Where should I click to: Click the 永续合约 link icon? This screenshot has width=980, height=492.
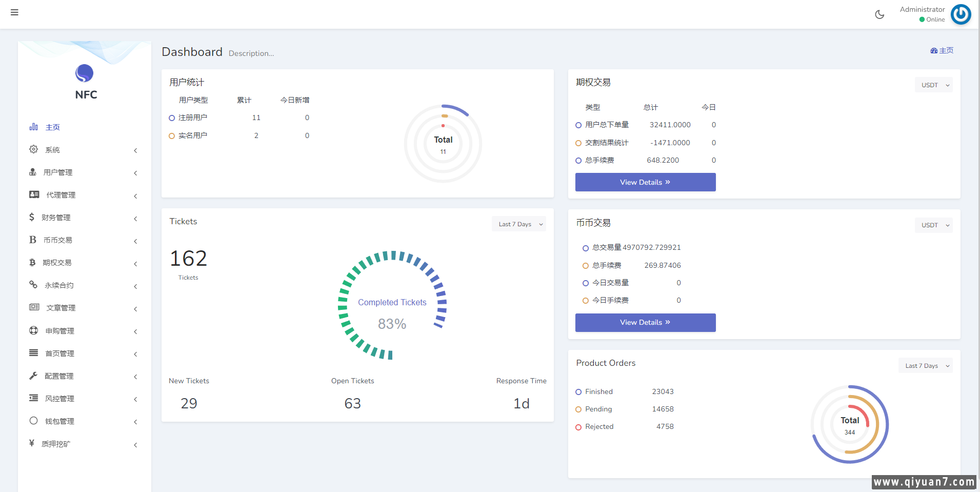click(x=34, y=285)
